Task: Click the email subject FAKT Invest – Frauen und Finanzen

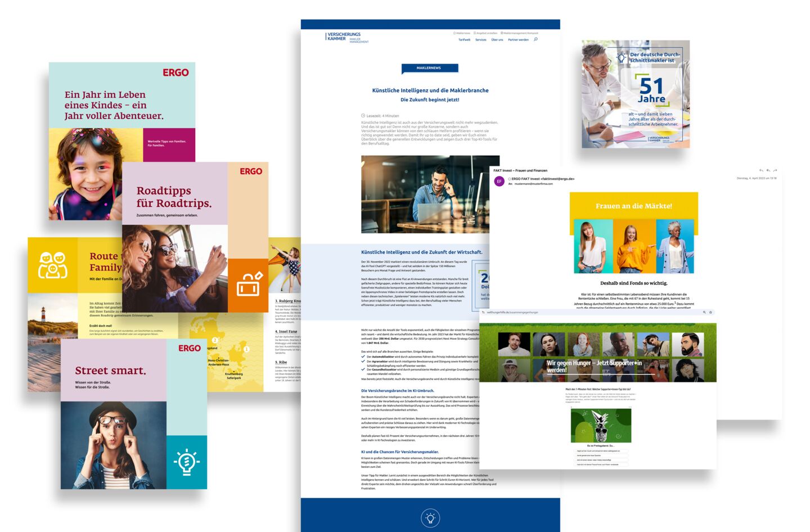Action: (x=520, y=170)
